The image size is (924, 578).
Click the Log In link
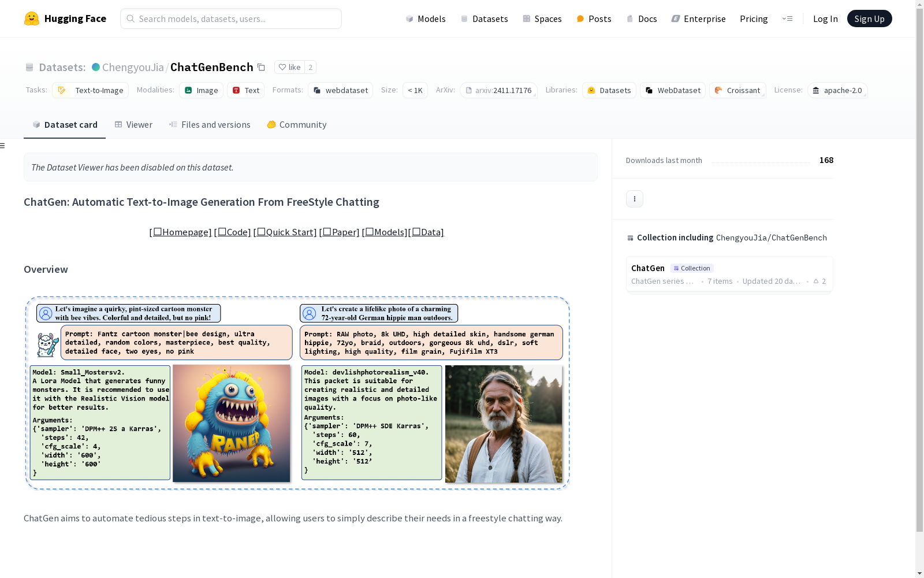[825, 18]
